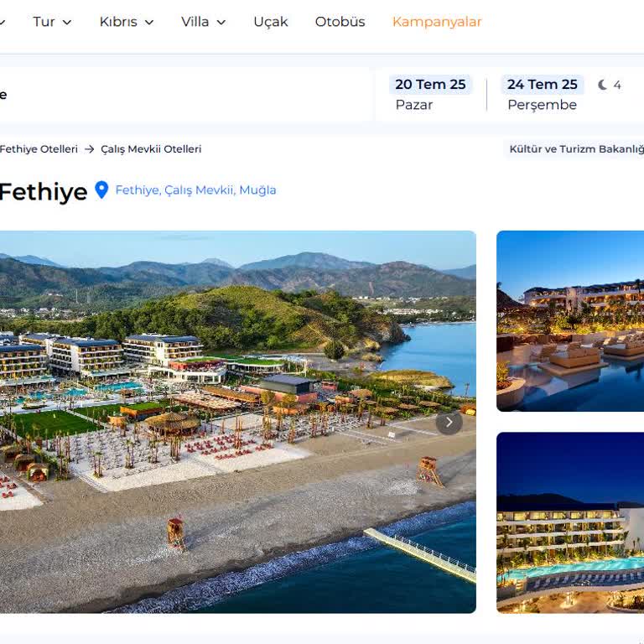Navigate to Fethiye Otelleri breadcrumb
644x644 pixels.
(x=39, y=149)
